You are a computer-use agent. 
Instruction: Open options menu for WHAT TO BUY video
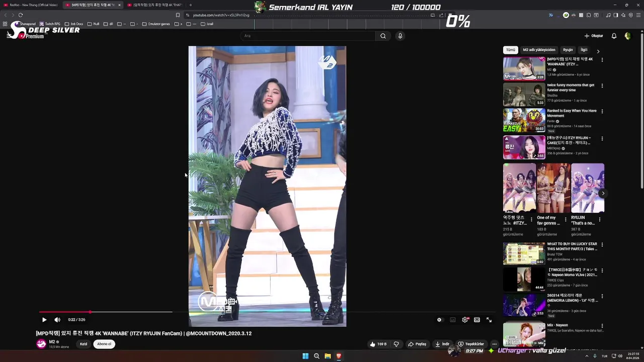coord(602,245)
